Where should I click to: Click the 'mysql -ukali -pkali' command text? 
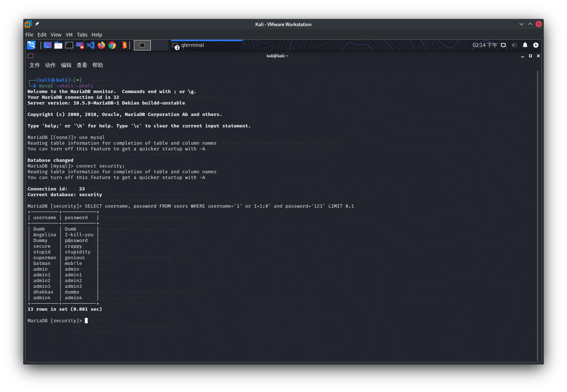(x=66, y=86)
